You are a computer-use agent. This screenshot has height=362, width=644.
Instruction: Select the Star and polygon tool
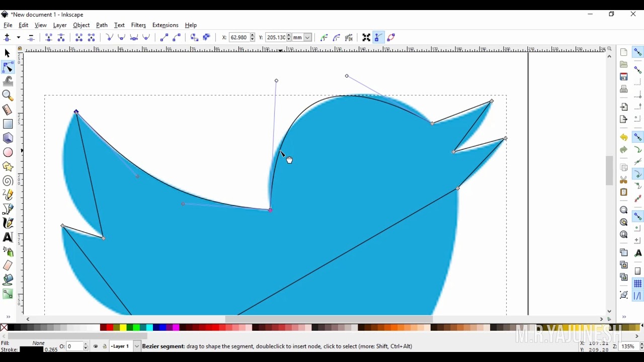(8, 166)
